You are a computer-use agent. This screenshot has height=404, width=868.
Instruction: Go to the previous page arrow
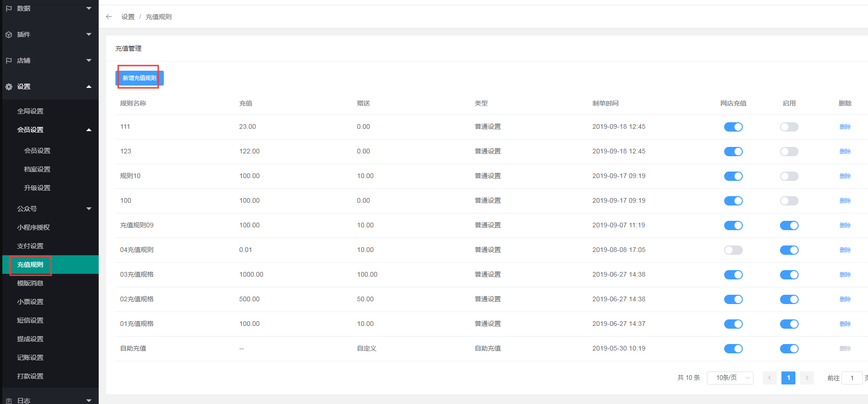(x=769, y=378)
